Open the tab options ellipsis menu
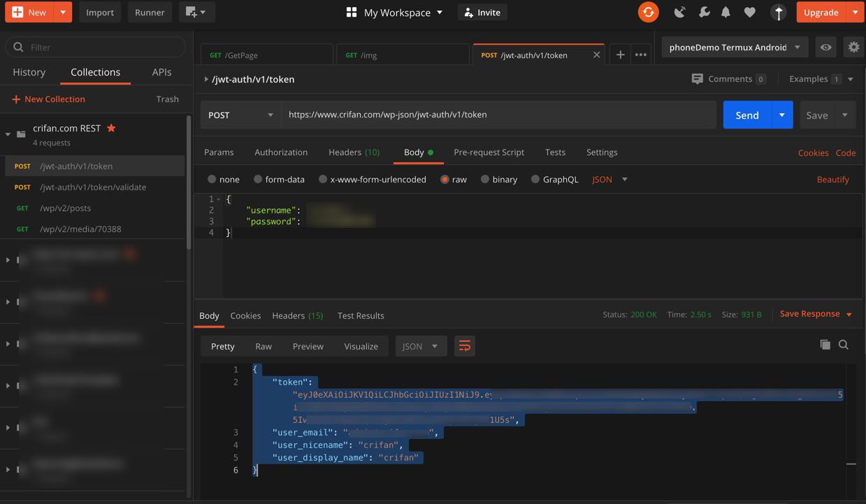866x504 pixels. pos(640,55)
